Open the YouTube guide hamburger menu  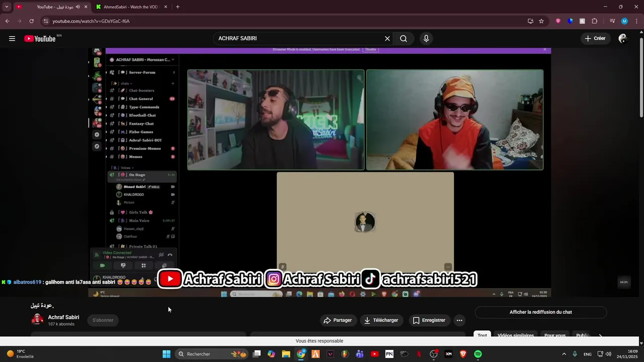[x=12, y=39]
